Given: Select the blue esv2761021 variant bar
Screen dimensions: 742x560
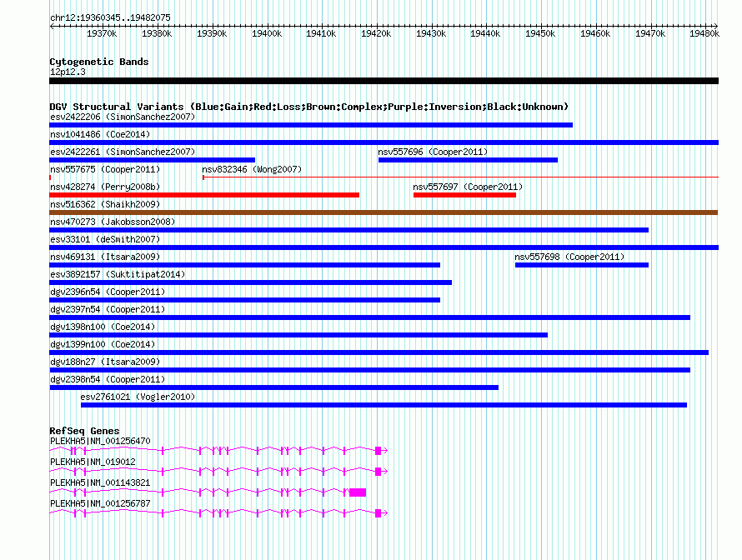Looking at the screenshot, I should 384,405.
